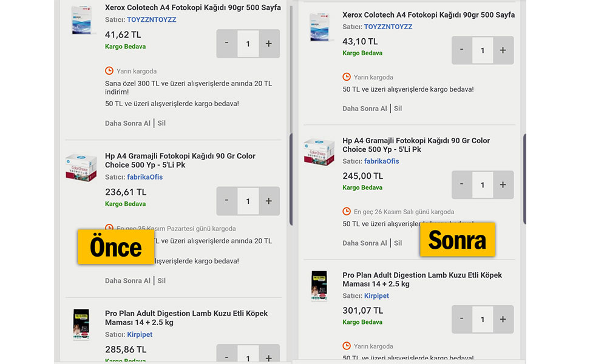Screen dimensions: 607x364
Task: Decrease quantity of Xerox item priced 43,10 TL
Action: (x=462, y=50)
